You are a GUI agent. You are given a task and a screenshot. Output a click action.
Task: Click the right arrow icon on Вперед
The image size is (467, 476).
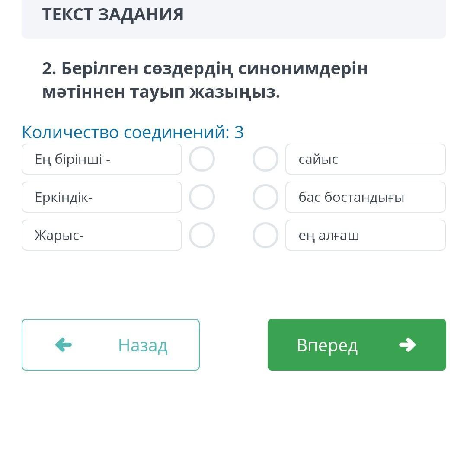pyautogui.click(x=407, y=345)
